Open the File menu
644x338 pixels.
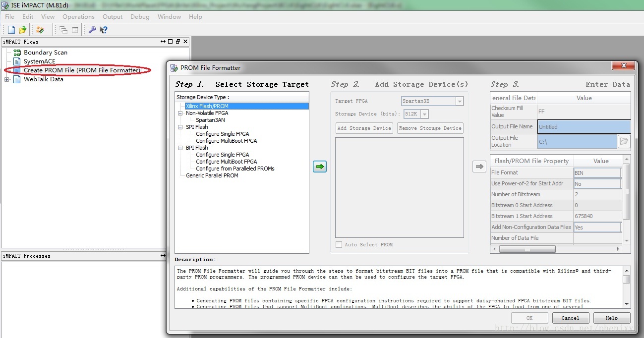[9, 16]
